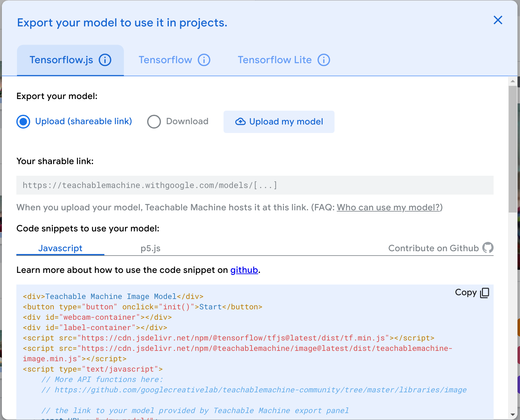Click the shareable link field

[255, 185]
